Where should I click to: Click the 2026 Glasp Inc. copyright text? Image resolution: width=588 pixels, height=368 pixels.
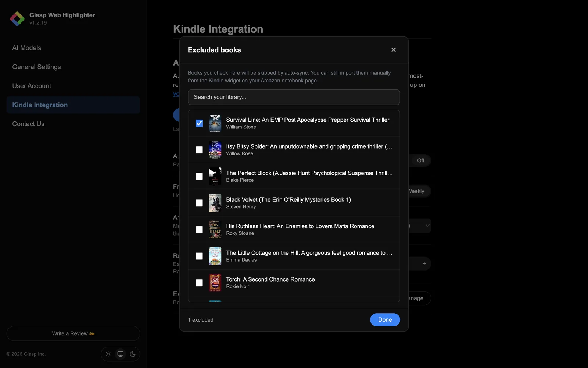point(26,354)
